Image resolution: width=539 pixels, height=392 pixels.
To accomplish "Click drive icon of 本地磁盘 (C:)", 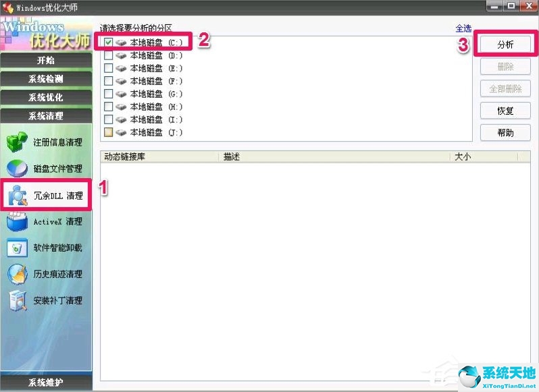I will pos(121,43).
